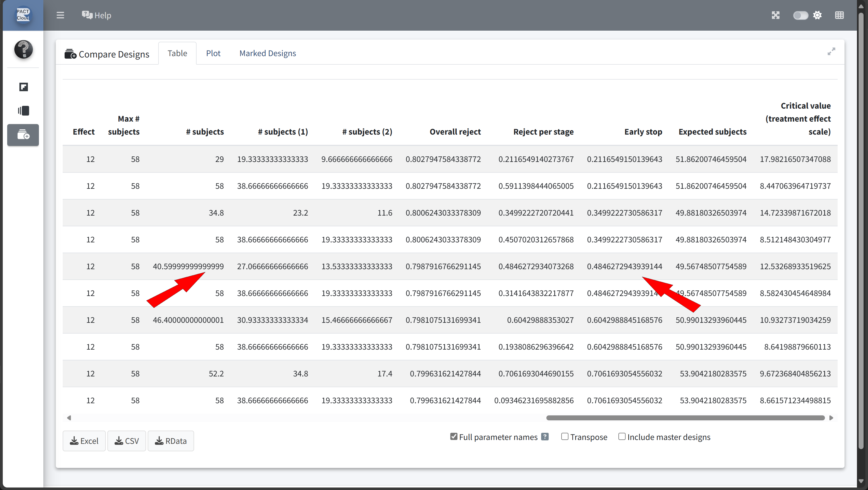
Task: Select the Compare Designs sidebar icon
Action: (23, 135)
